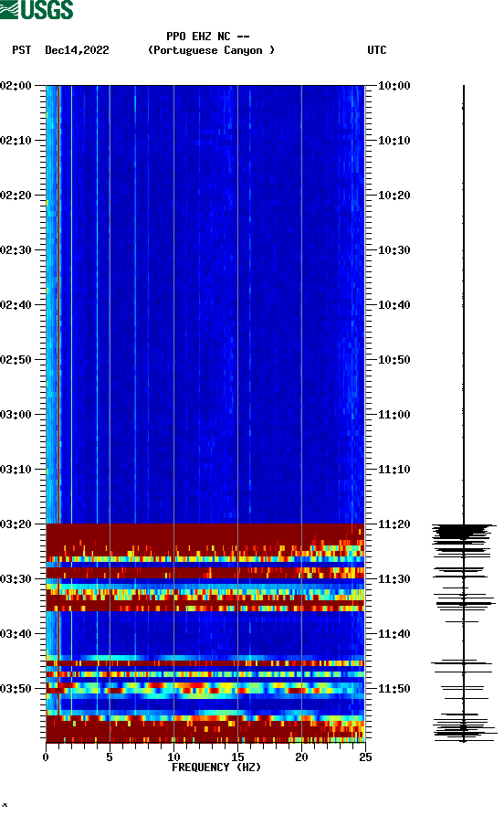Screen dimensions: 504x815
Task: Click the 'UTC' timezone label
Action: pos(377,50)
